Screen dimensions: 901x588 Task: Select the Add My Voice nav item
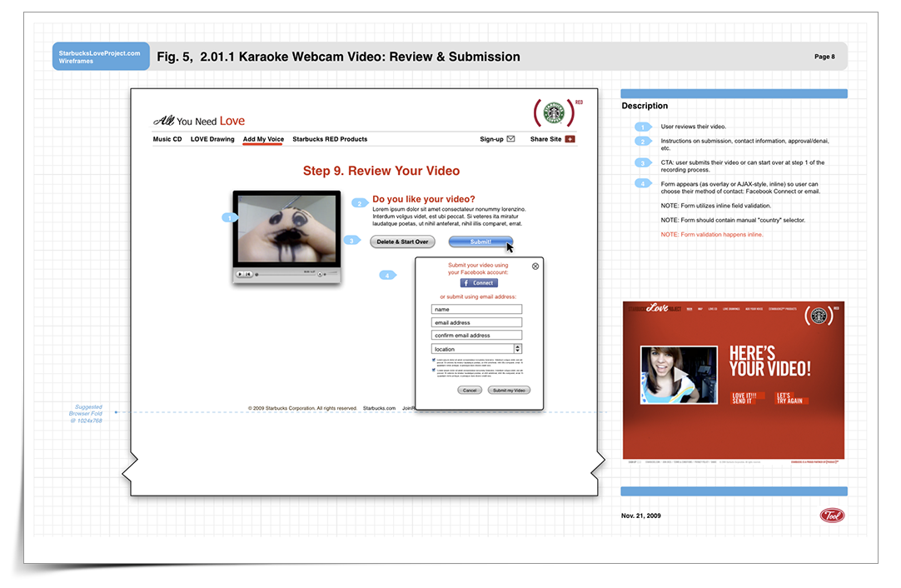coord(263,138)
